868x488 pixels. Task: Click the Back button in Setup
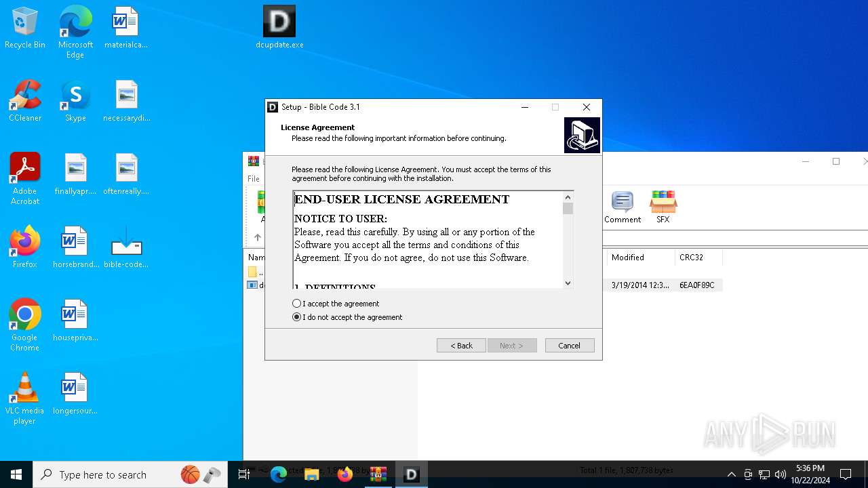[x=461, y=346]
